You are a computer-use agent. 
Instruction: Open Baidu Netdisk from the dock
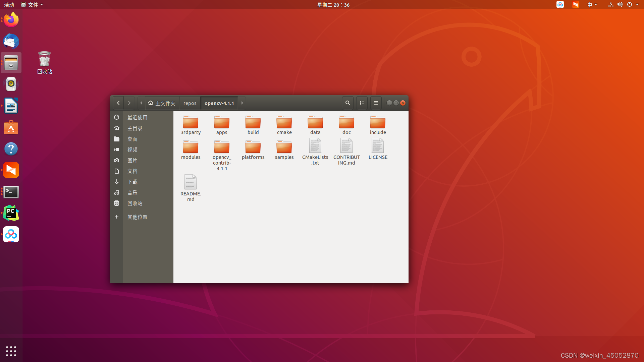pos(11,235)
